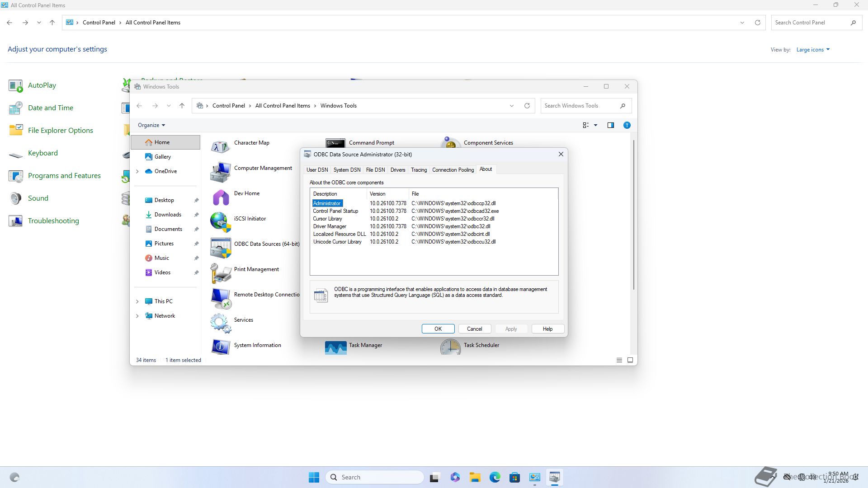Open the Organize dropdown menu
868x488 pixels.
(x=151, y=125)
